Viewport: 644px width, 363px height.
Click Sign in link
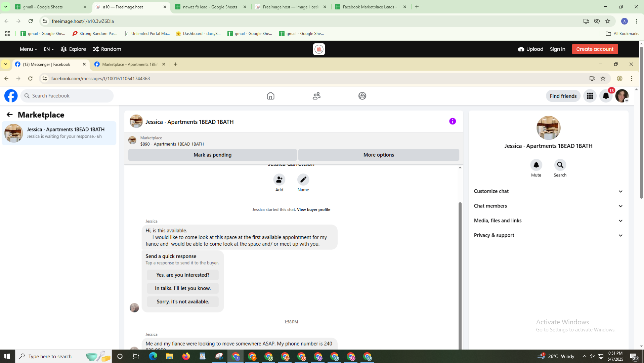557,49
